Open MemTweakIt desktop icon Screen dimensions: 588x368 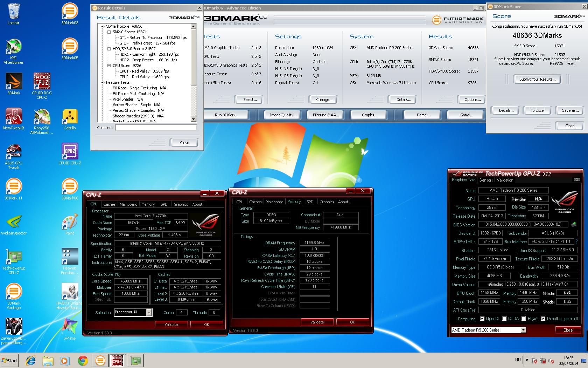point(14,119)
